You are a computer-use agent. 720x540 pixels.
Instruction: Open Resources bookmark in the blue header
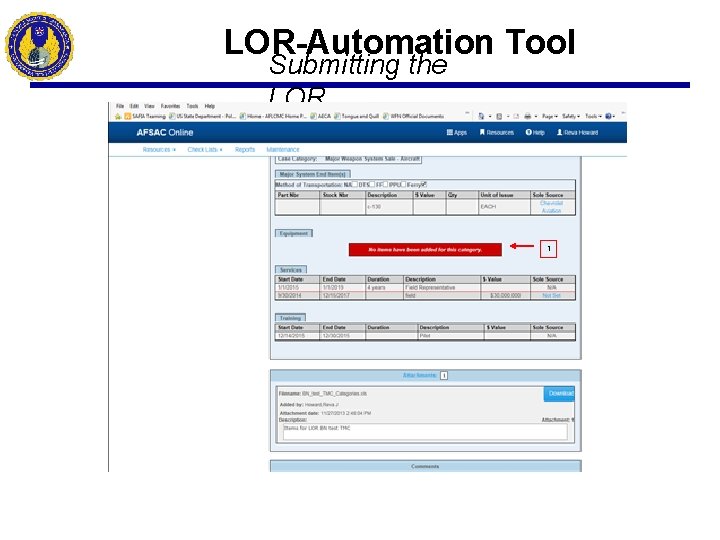pos(496,132)
